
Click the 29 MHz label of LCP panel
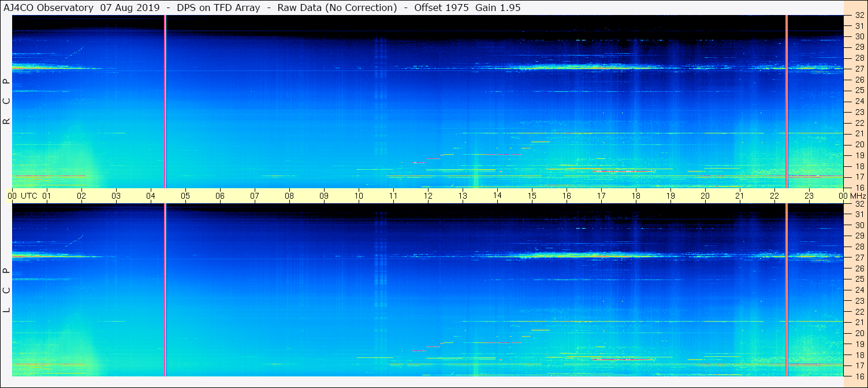click(x=859, y=236)
